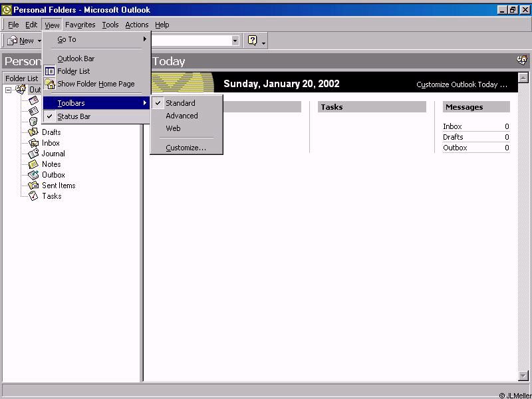532x399 pixels.
Task: Select the Deleted Items trash icon
Action: tap(34, 121)
